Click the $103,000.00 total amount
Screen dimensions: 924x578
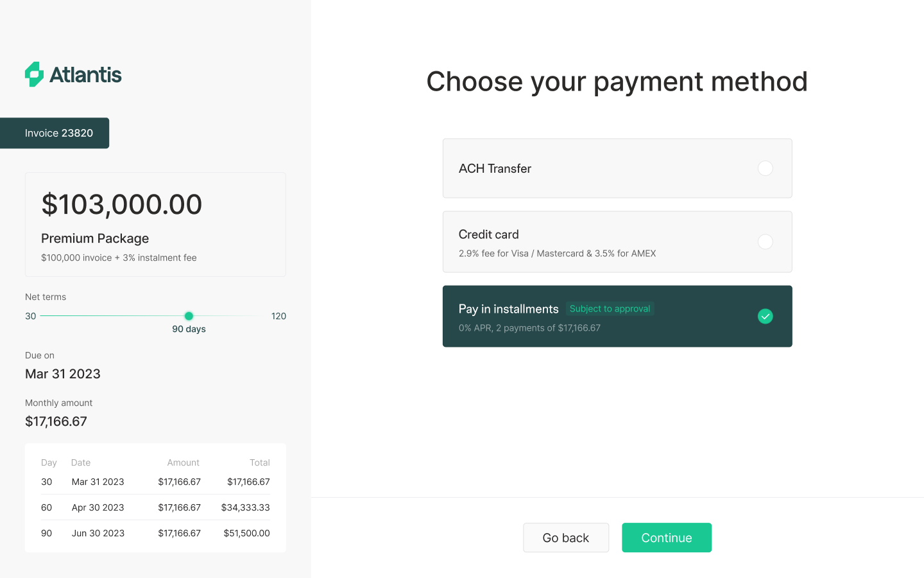pyautogui.click(x=122, y=204)
